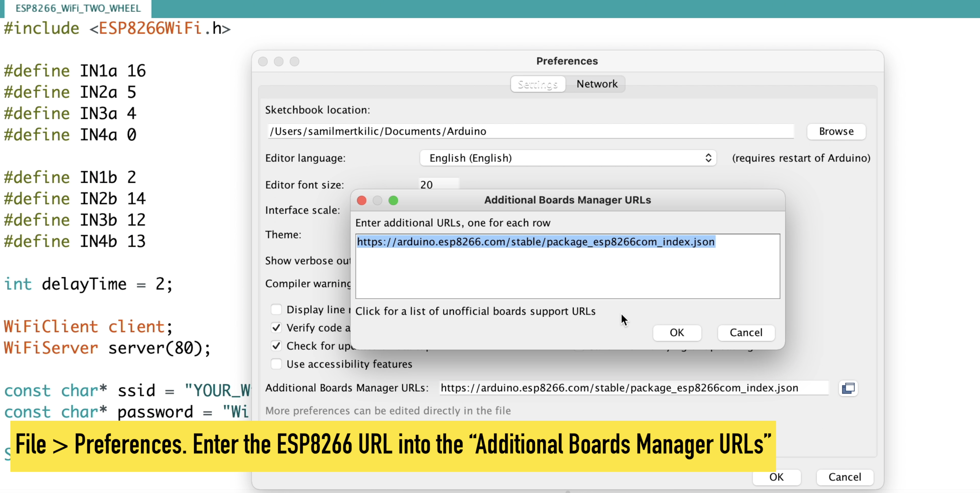
Task: Open the Editor language dropdown
Action: (568, 158)
